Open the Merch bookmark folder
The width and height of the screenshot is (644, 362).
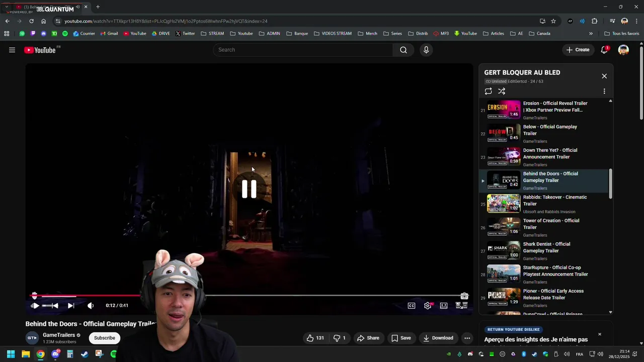pos(368,34)
